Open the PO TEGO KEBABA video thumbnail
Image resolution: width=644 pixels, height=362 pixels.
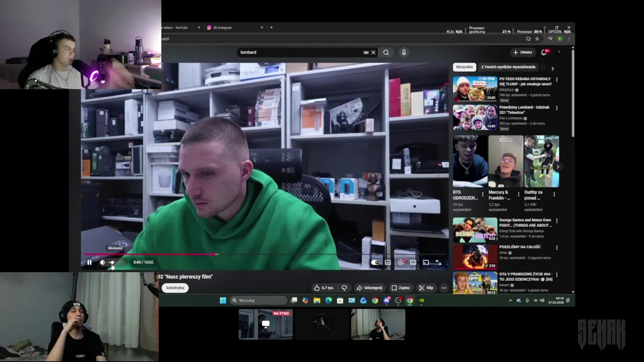coord(475,89)
